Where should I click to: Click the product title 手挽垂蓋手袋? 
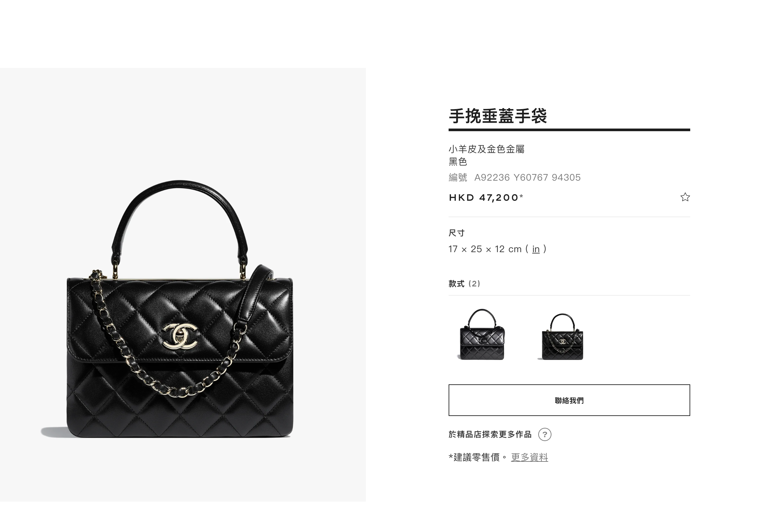(498, 116)
